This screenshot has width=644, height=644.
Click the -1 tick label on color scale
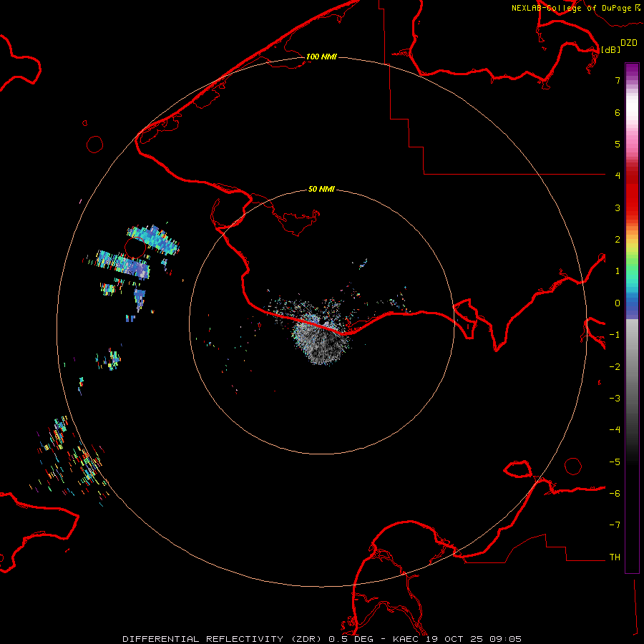click(615, 335)
